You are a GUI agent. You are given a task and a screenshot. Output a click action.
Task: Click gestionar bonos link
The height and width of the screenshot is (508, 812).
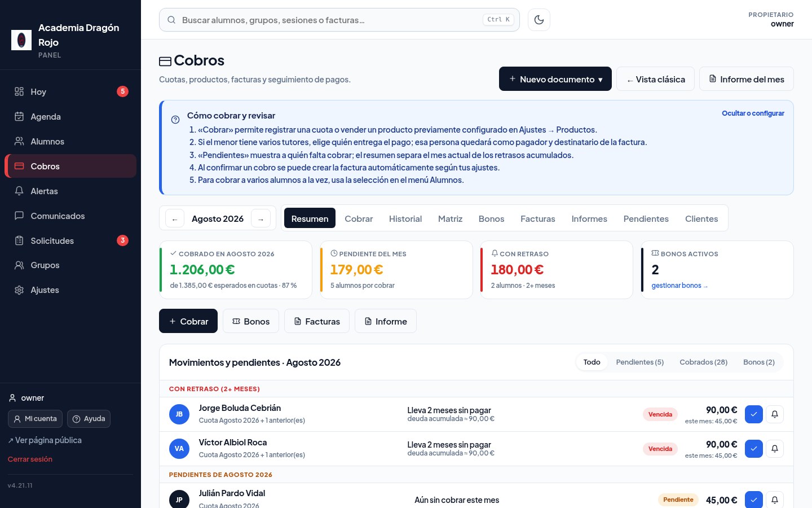[679, 286]
